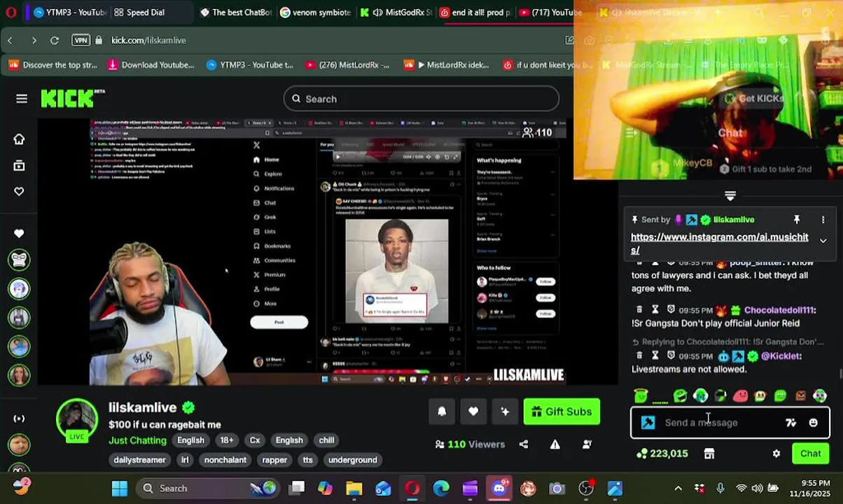The height and width of the screenshot is (504, 843).
Task: Open the emoji picker in chat input
Action: pos(813,423)
